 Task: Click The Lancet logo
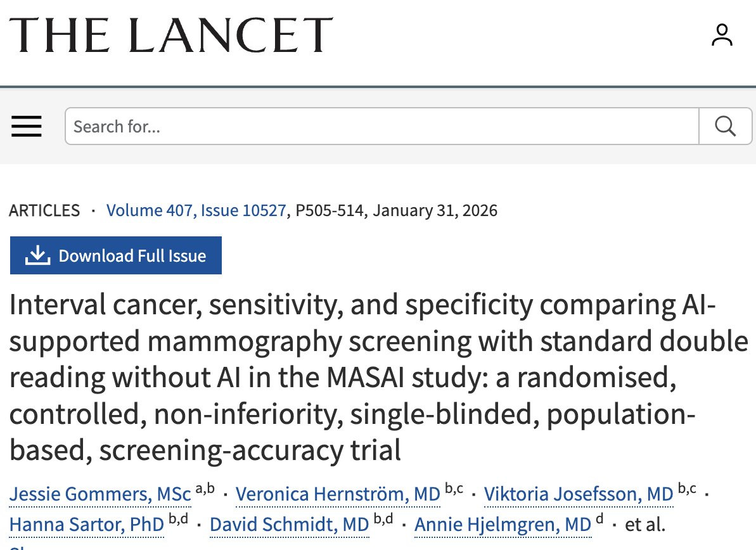pos(171,35)
